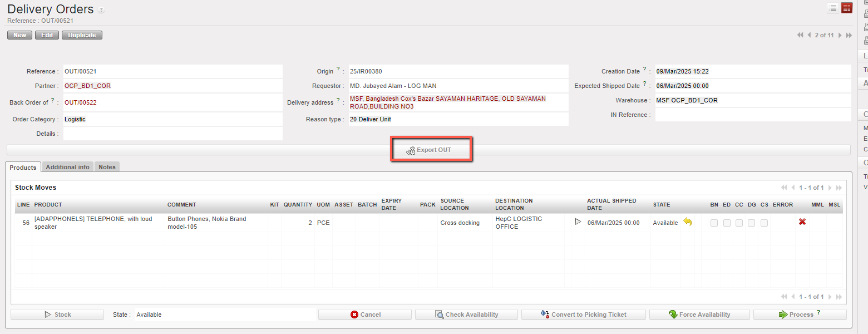Click the Details input field
This screenshot has height=334, width=868.
point(172,134)
